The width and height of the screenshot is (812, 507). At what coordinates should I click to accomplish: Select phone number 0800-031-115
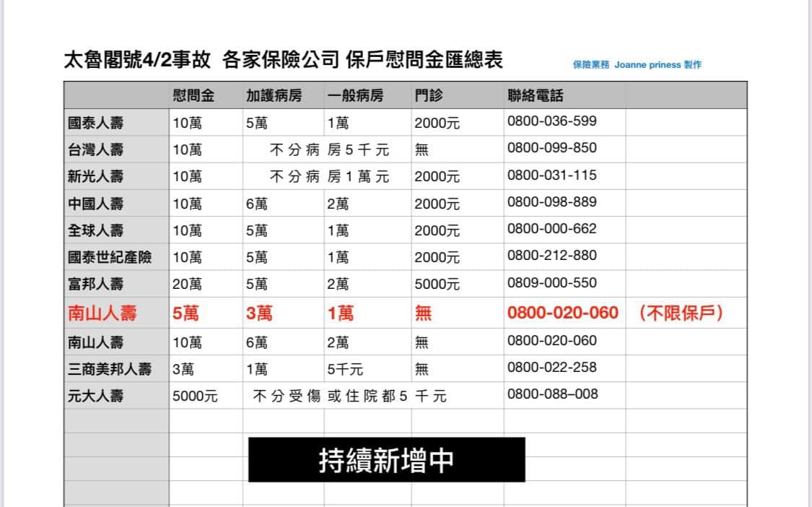pos(552,175)
